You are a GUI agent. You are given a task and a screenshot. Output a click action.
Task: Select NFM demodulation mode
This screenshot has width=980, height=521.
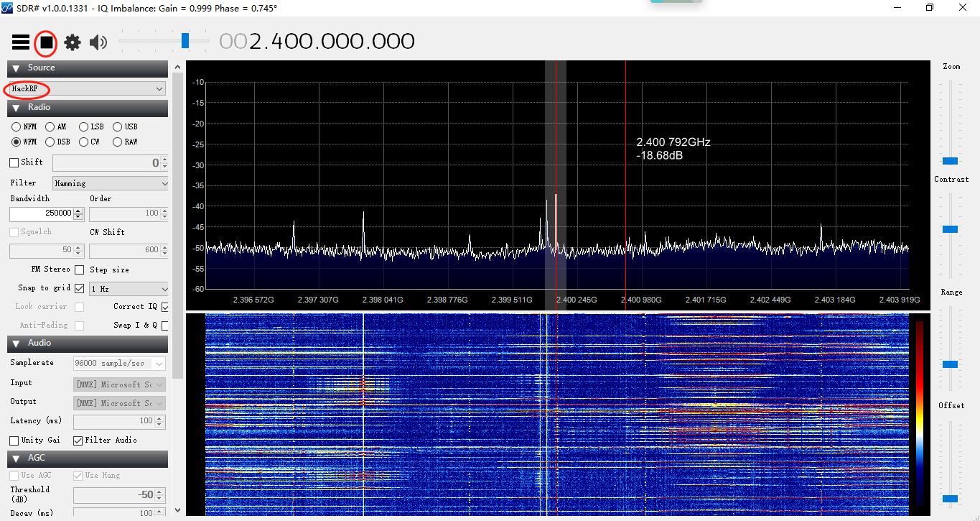(x=16, y=126)
